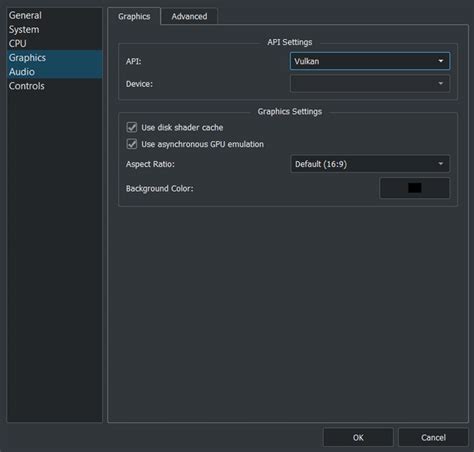Screen dimensions: 474x452
Task: Click the Device dropdown arrow icon
Action: [x=441, y=83]
